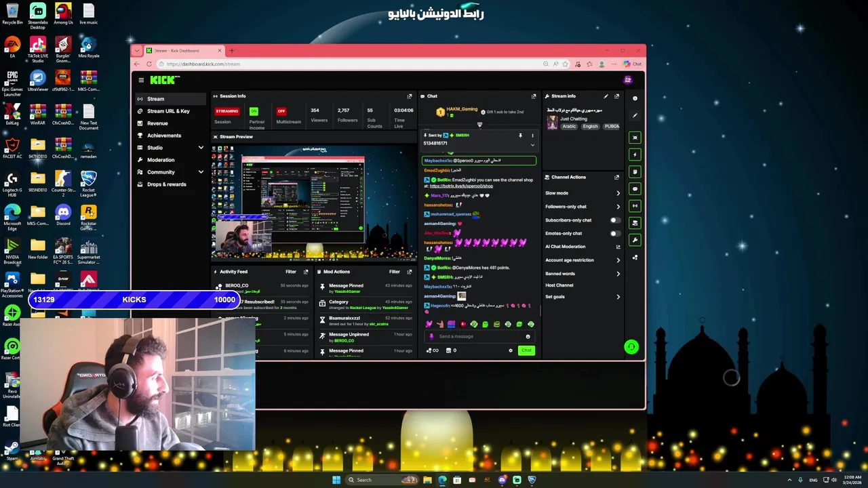Viewport: 868px width, 488px height.
Task: Open Streamlabs Desktop shortcut on desktop
Action: pyautogui.click(x=38, y=16)
